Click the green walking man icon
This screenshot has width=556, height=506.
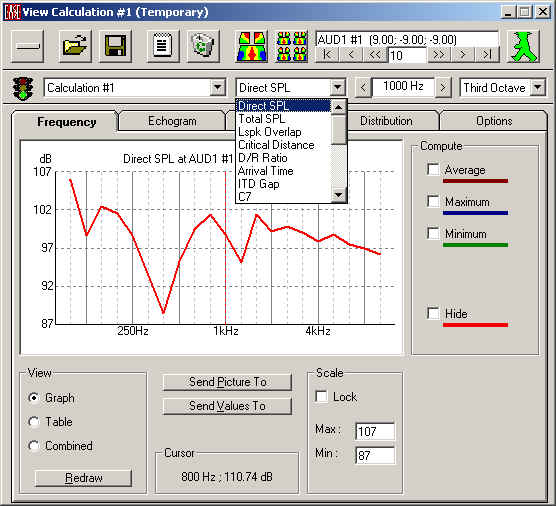pyautogui.click(x=523, y=46)
